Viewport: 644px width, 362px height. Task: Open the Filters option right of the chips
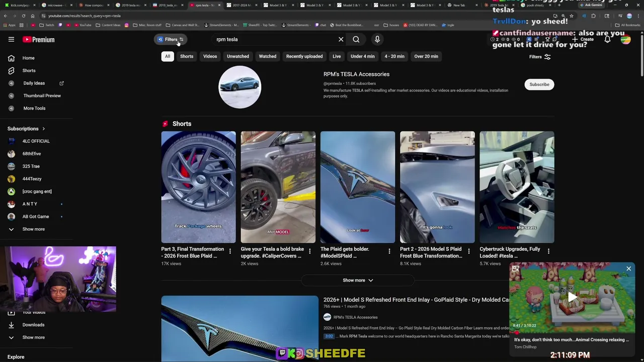click(x=540, y=57)
